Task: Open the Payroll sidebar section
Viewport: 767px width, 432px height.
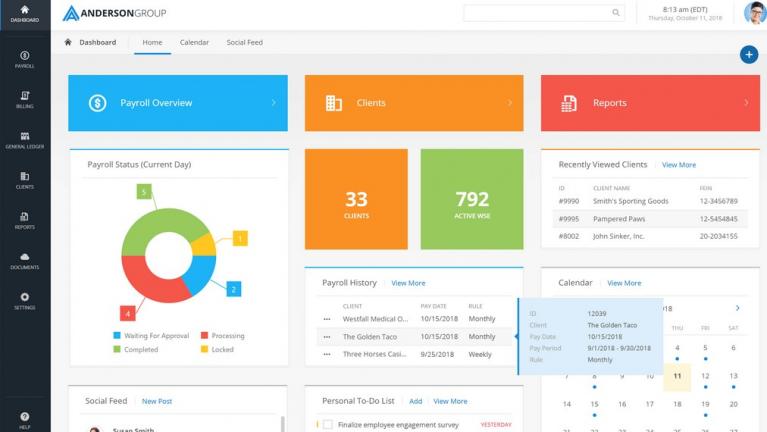Action: (24, 59)
